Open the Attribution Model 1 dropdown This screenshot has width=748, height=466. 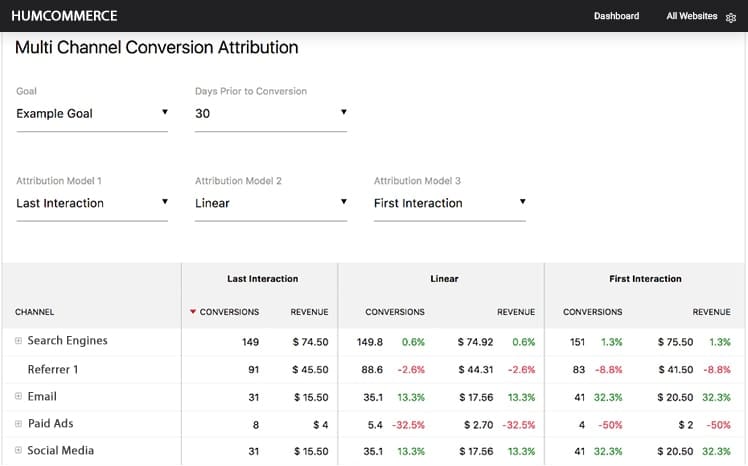(92, 203)
